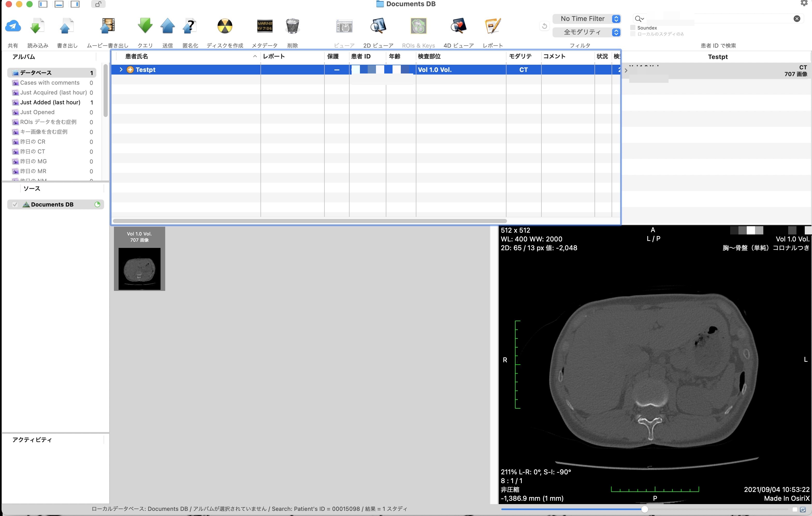
Task: Select the Vol 1.0 Vol. series thumbnail
Action: (x=139, y=259)
